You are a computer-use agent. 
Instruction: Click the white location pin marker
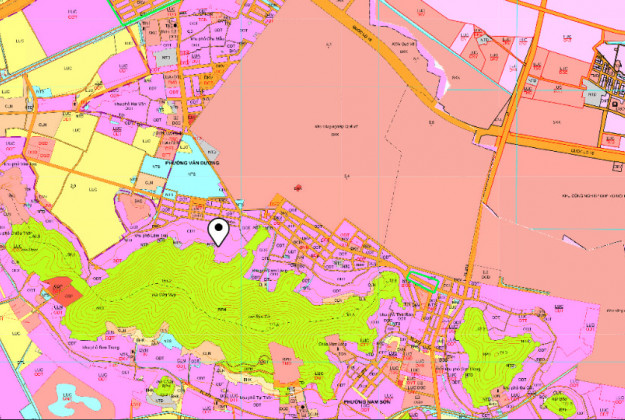click(218, 231)
